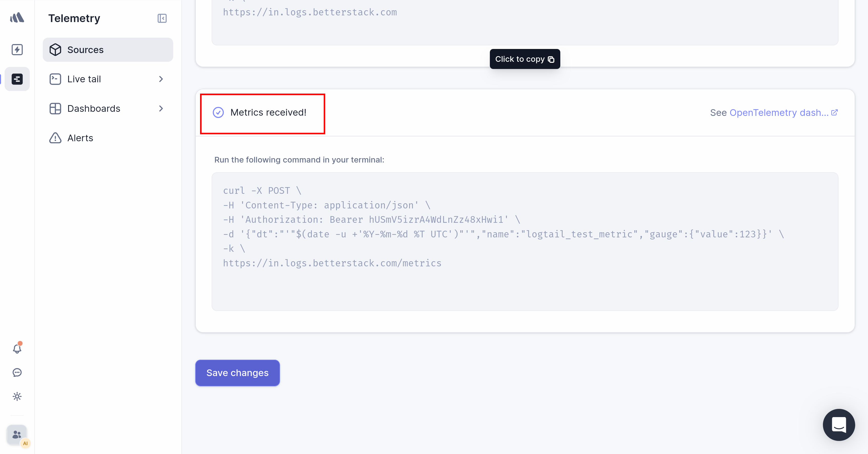This screenshot has height=454, width=868.
Task: Open the support chat widget
Action: (839, 425)
